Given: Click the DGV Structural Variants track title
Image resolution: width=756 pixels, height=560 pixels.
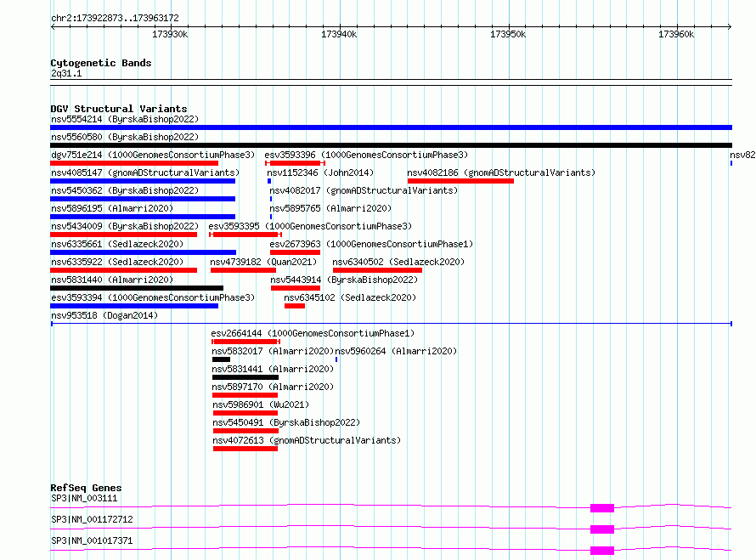Looking at the screenshot, I should pos(119,109).
